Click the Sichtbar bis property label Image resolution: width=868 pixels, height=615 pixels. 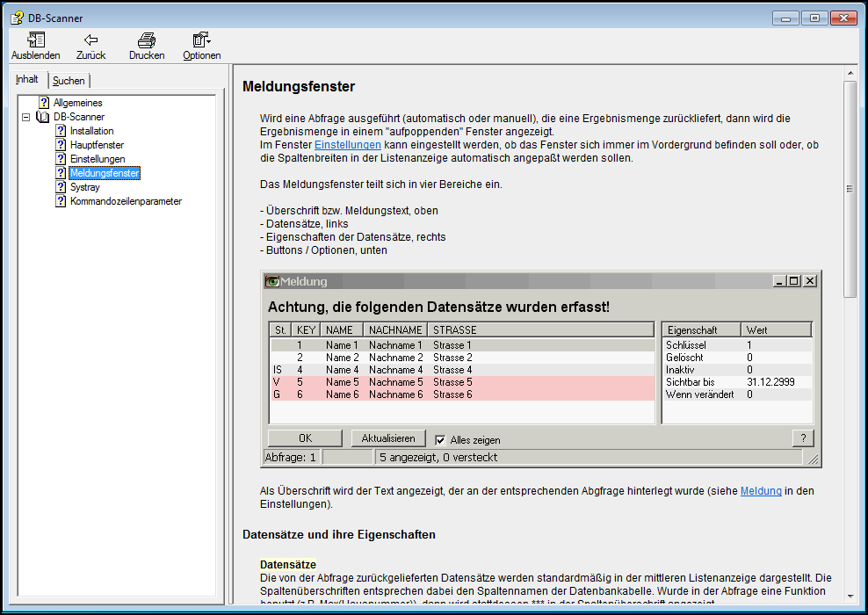(x=690, y=382)
